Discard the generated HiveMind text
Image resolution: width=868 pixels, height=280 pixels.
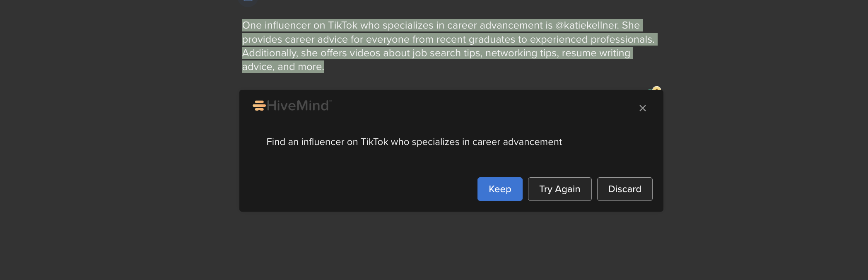click(x=624, y=189)
